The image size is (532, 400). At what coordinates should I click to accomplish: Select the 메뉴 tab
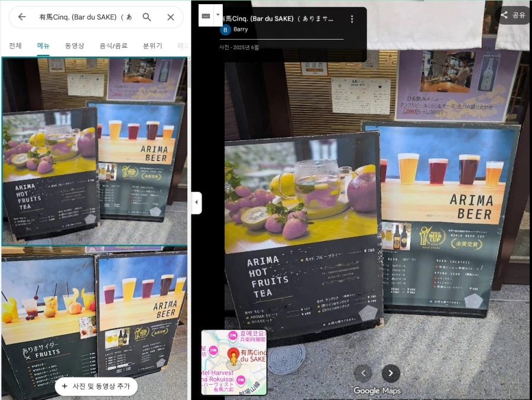tap(43, 45)
